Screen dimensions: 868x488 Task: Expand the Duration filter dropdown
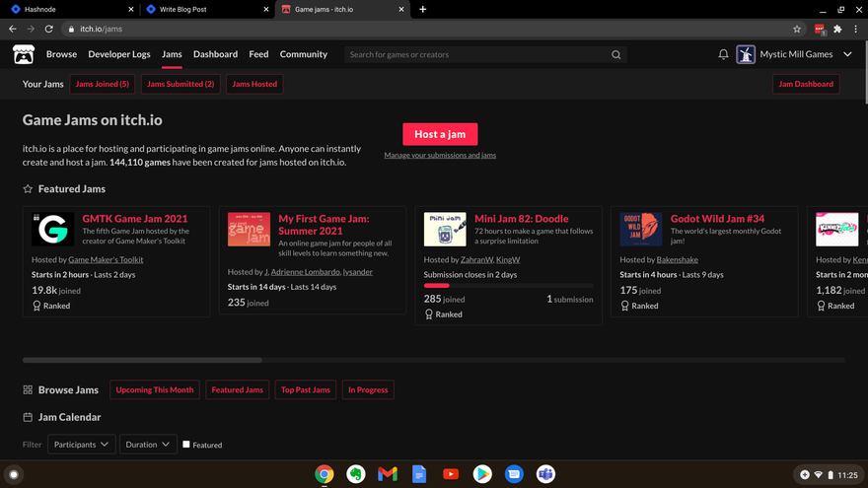pos(148,445)
